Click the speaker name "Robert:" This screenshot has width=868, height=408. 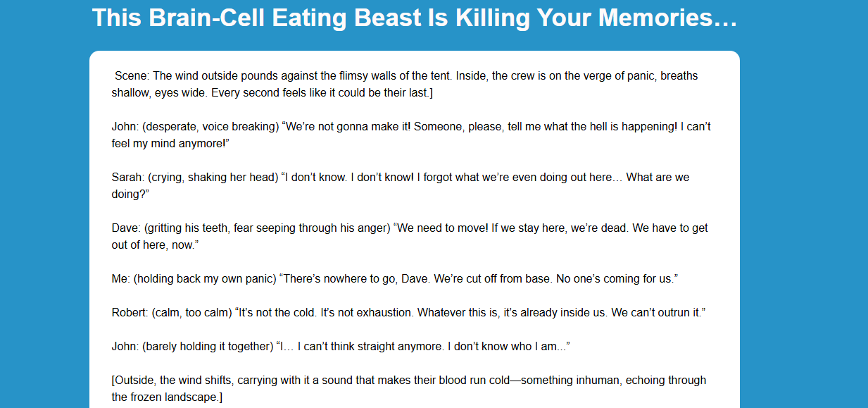click(x=130, y=313)
